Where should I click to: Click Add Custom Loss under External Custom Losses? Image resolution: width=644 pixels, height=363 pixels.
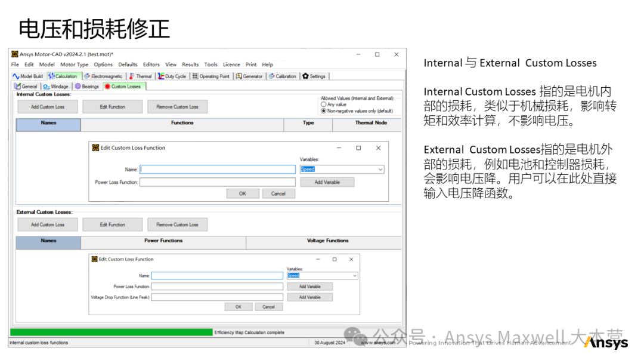pyautogui.click(x=48, y=225)
